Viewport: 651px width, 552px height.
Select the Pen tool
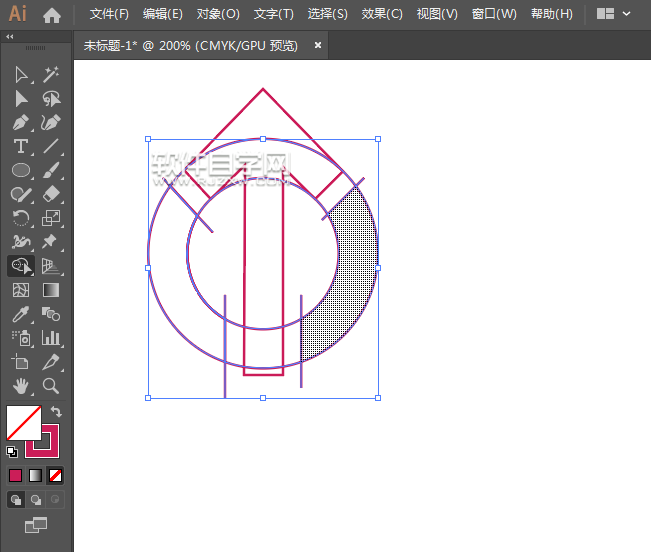[21, 123]
